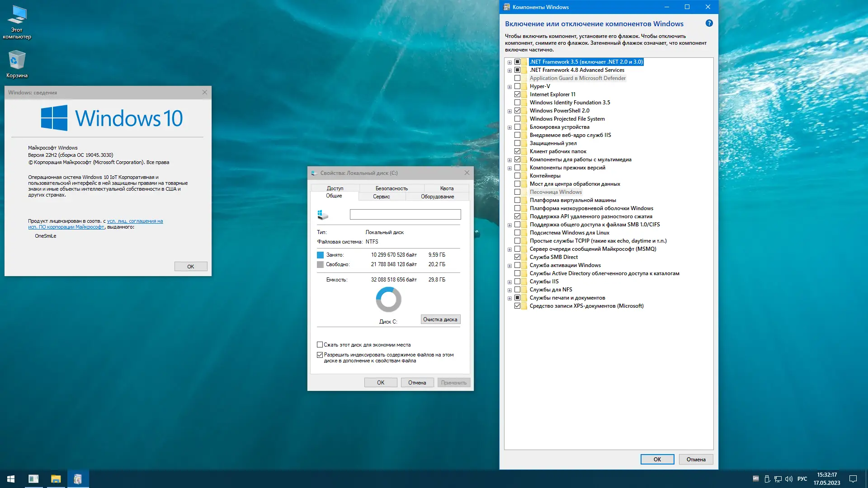The height and width of the screenshot is (488, 868).
Task: Enable the Песочница Windows checkbox
Action: tap(517, 192)
